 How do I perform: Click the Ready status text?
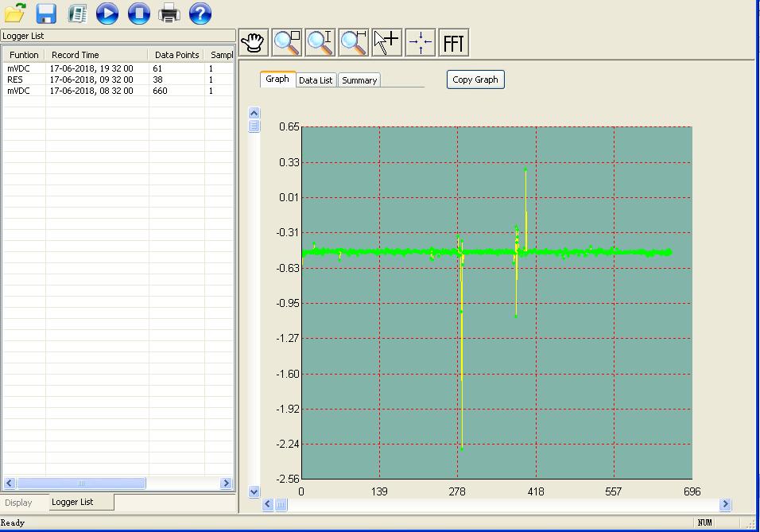[x=13, y=522]
